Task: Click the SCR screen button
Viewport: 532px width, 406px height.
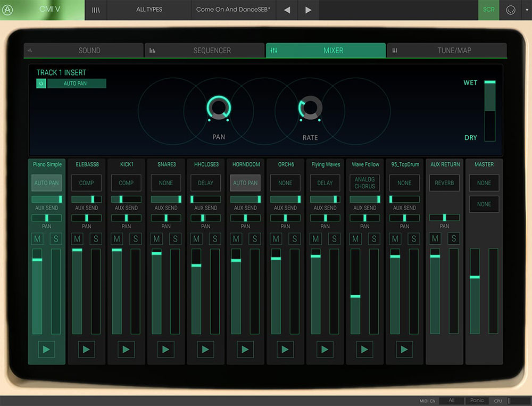Action: click(488, 10)
